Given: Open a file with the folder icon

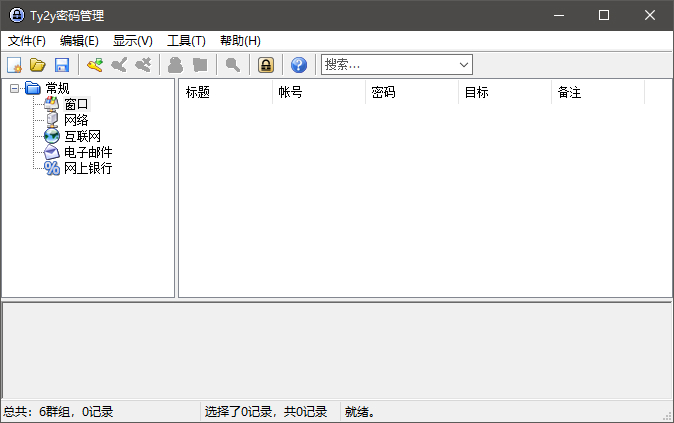Looking at the screenshot, I should point(38,65).
